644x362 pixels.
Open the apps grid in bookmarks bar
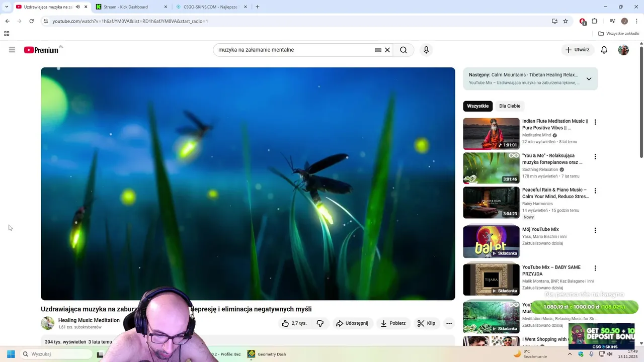[7, 34]
